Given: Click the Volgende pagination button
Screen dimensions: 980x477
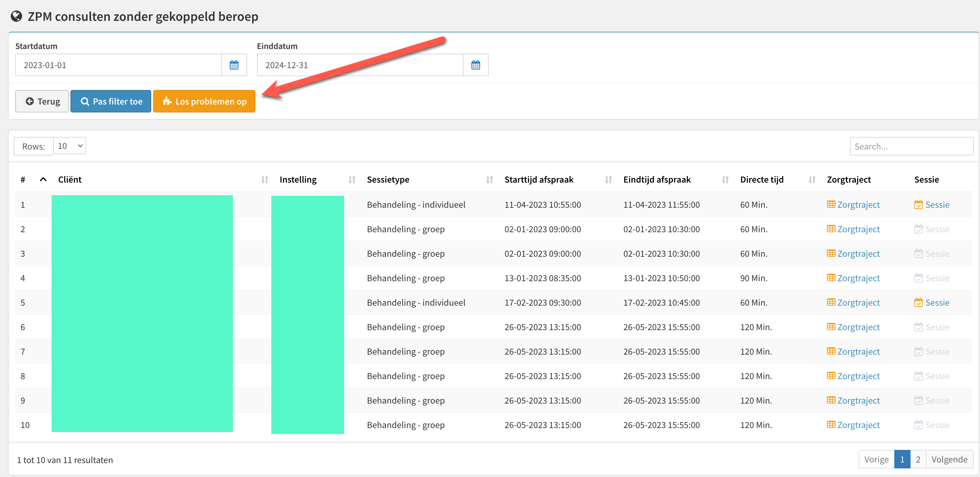Looking at the screenshot, I should coord(949,459).
